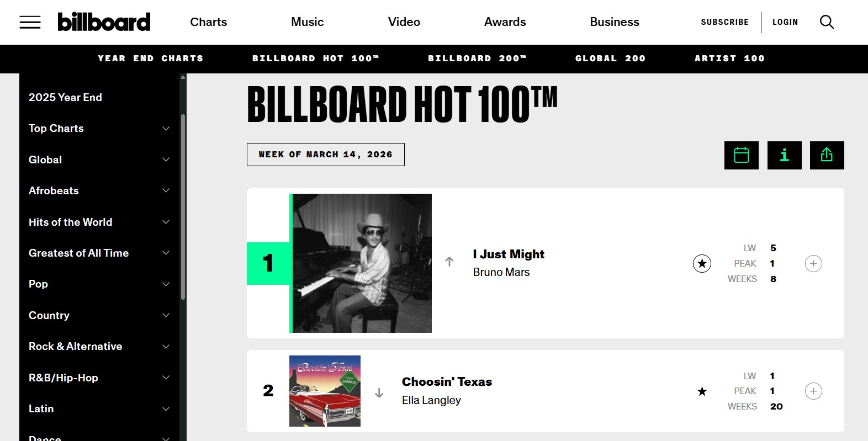Select the Artist 100 chart tab
Viewport: 868px width, 441px height.
(729, 59)
